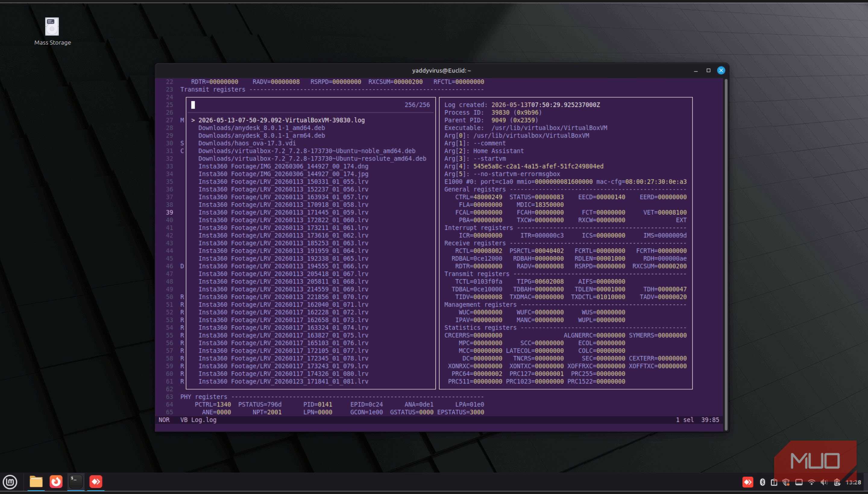
Task: Click the volume speaker tray icon
Action: pyautogui.click(x=824, y=482)
